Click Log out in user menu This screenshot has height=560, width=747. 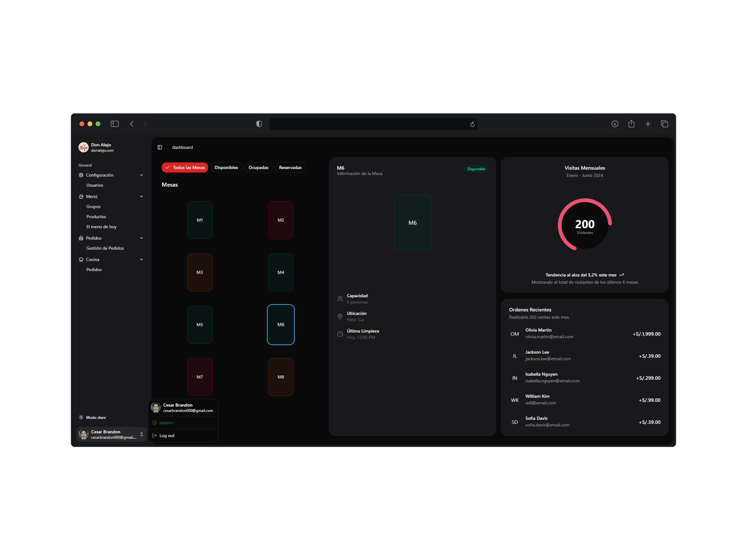(167, 436)
